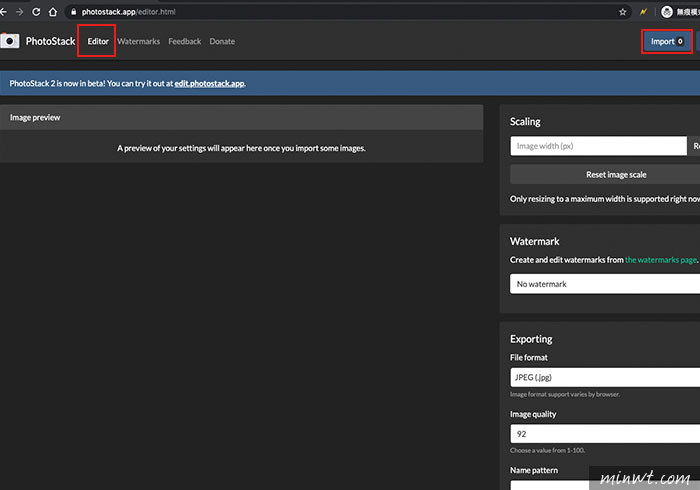Screen dimensions: 700x490
Task: Click the Watermark section heading
Action: (x=534, y=241)
